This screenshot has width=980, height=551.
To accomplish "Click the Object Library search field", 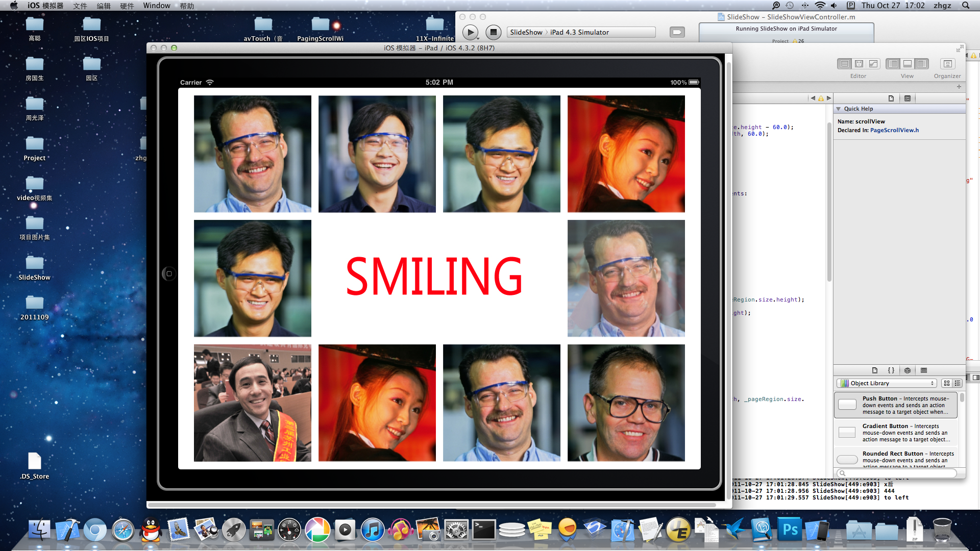I will pos(896,473).
